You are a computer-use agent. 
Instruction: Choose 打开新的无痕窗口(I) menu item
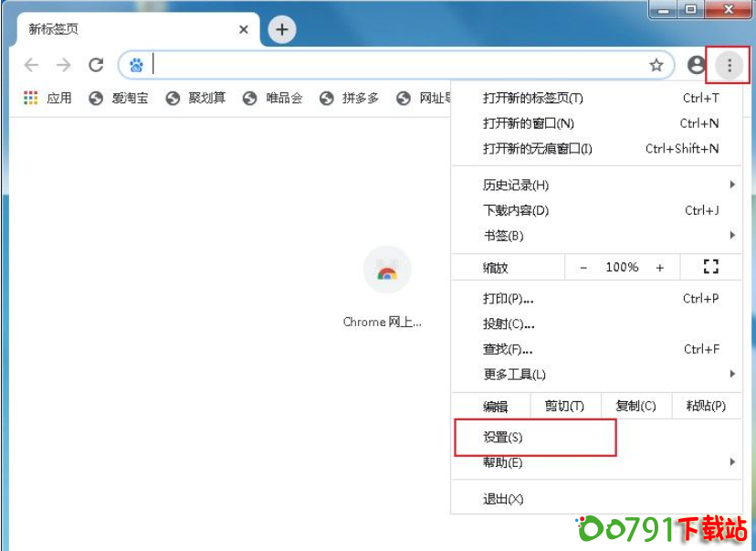[x=538, y=148]
